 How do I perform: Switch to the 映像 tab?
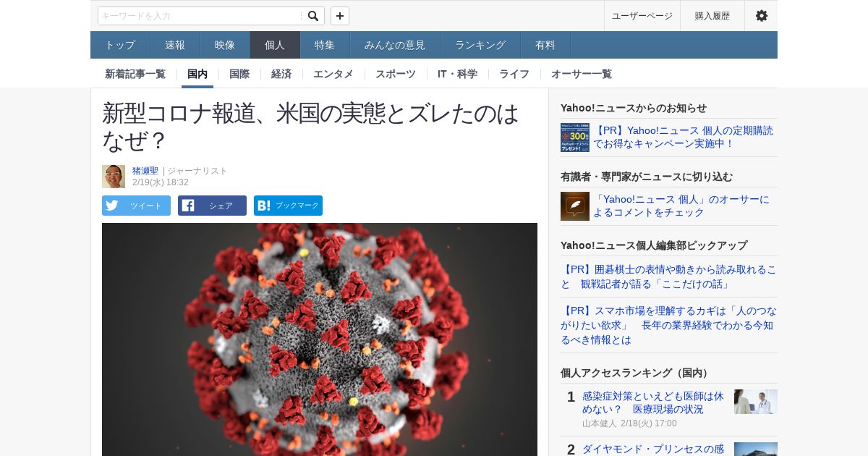coord(225,45)
